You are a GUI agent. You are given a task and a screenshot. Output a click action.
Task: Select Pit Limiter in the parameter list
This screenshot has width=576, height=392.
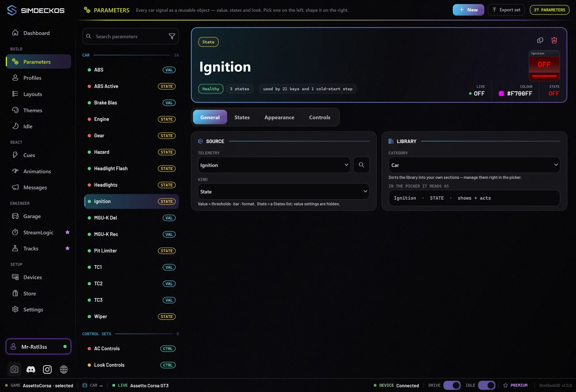(131, 251)
